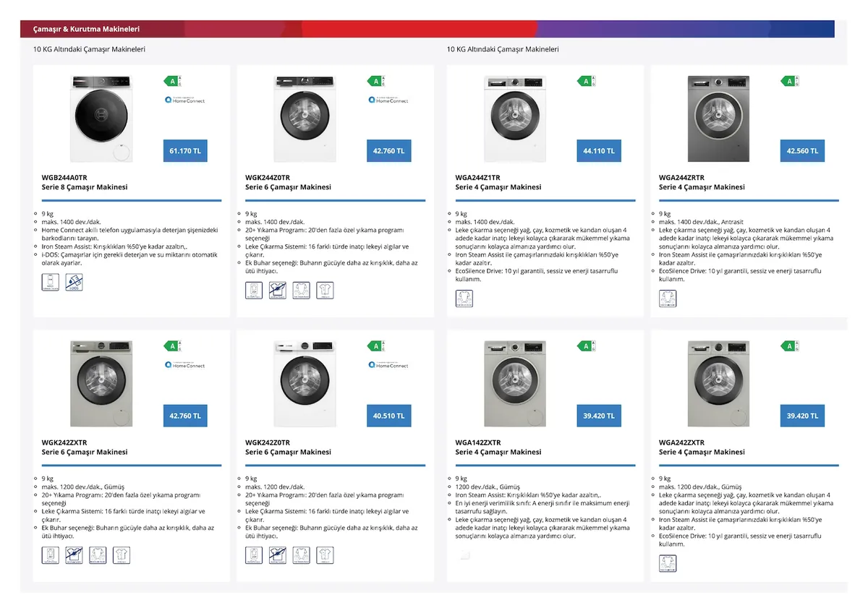This screenshot has height=613, width=868.
Task: Click the Home Connect logo on the WGB244A0TR card
Action: click(x=185, y=100)
